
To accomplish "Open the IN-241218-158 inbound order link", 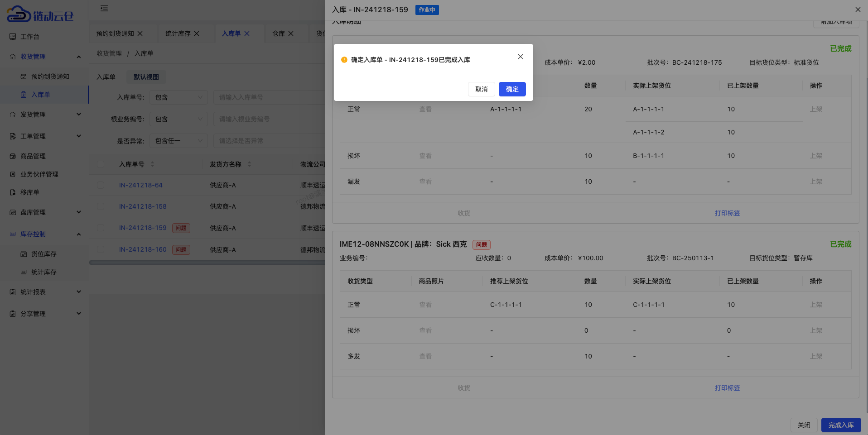I will 143,206.
